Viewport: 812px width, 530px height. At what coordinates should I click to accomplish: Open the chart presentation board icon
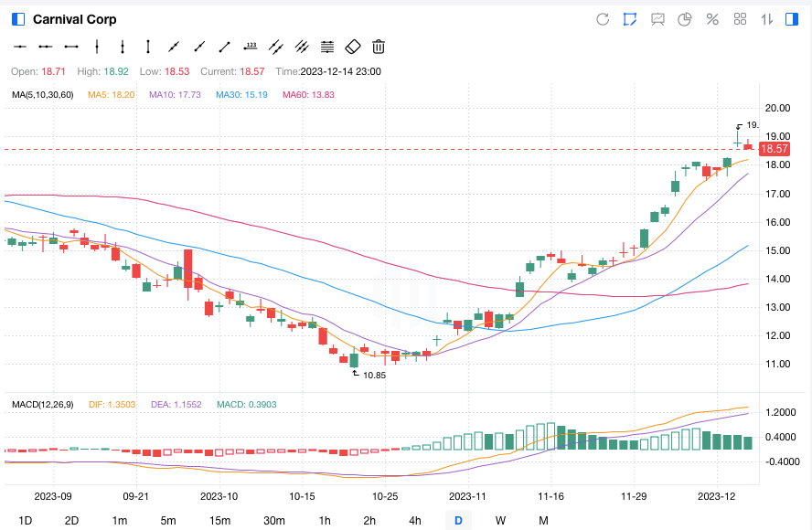(657, 19)
